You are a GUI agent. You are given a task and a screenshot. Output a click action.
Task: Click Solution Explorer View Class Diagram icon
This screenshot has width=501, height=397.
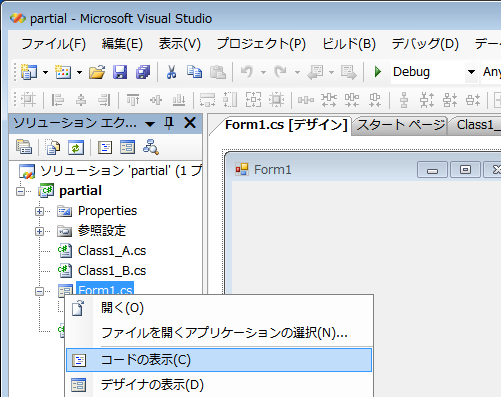point(151,147)
